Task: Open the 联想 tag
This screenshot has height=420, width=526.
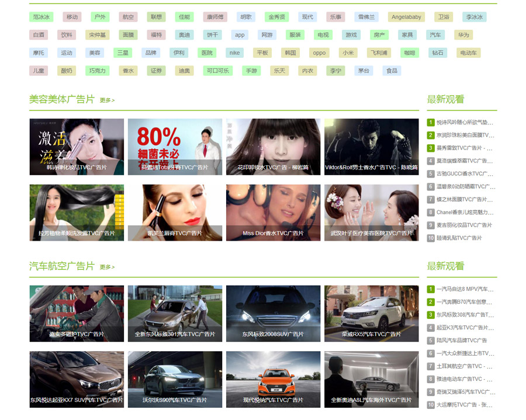Action: pos(156,17)
